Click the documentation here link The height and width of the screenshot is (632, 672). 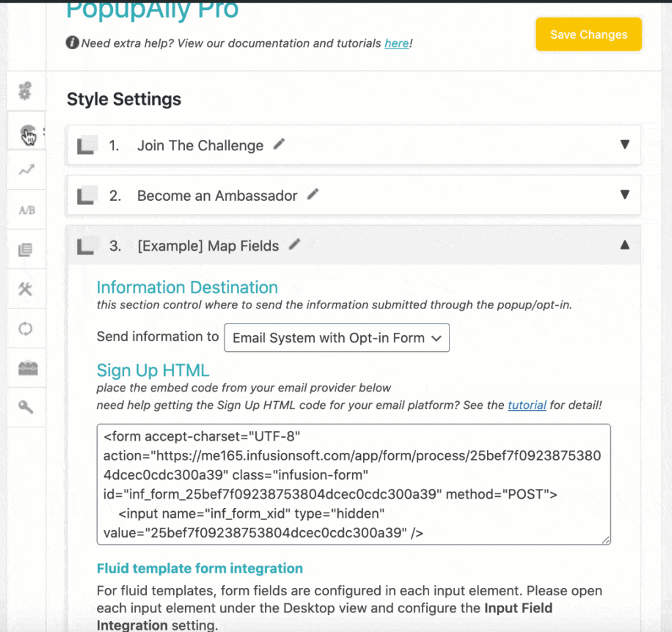pyautogui.click(x=396, y=43)
